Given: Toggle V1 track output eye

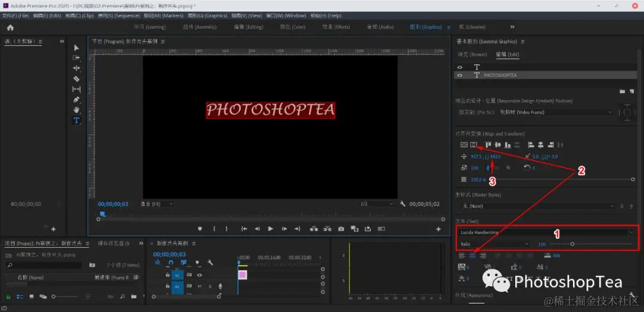Looking at the screenshot, I should 200,274.
